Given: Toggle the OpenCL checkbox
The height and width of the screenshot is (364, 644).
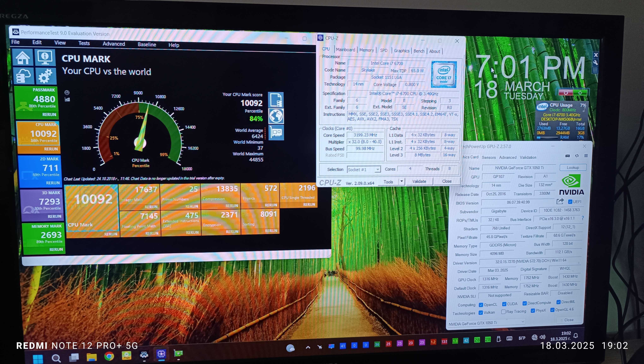Looking at the screenshot, I should click(x=481, y=305).
